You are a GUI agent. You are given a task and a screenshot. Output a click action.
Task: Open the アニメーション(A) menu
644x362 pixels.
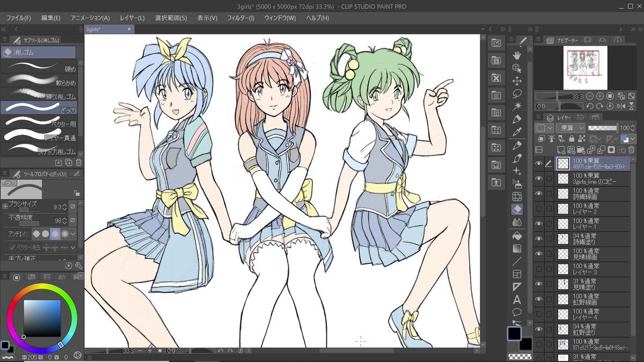pyautogui.click(x=90, y=18)
